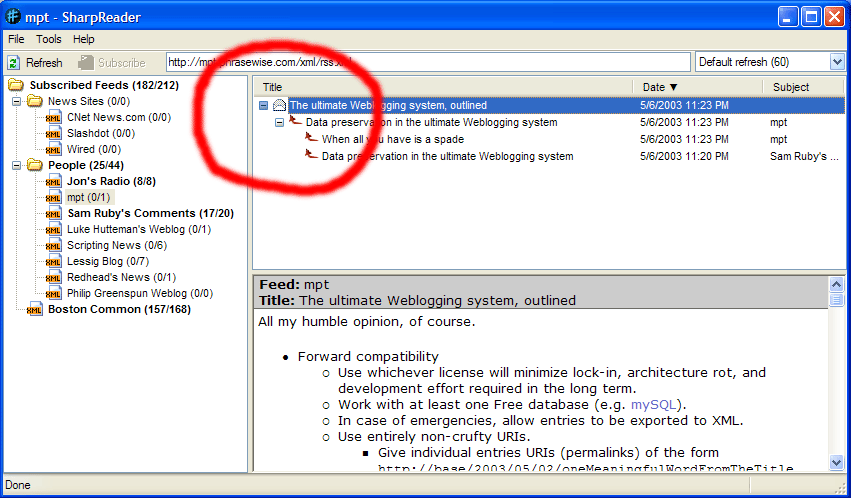Image resolution: width=851 pixels, height=498 pixels.
Task: Collapse the News Sites folder
Action: (x=17, y=101)
